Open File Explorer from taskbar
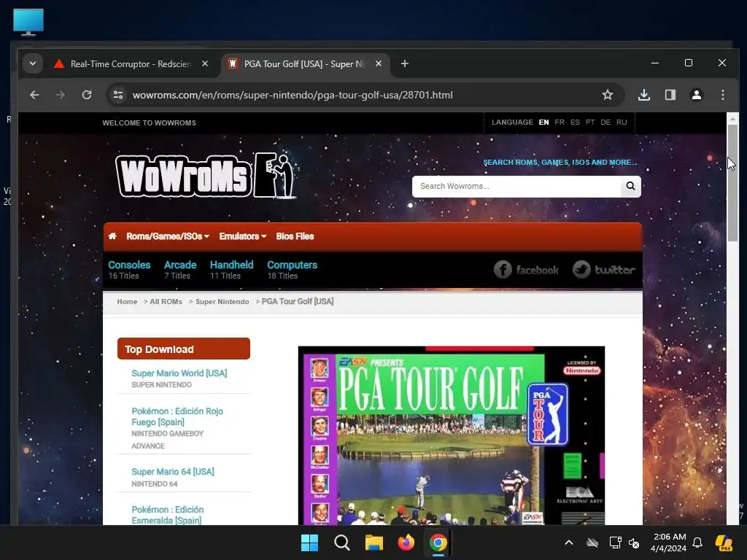747x560 pixels. tap(374, 542)
